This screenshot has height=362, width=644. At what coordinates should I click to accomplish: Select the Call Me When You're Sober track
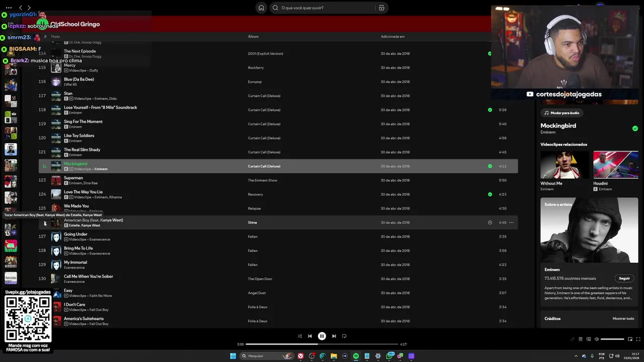[x=278, y=279]
